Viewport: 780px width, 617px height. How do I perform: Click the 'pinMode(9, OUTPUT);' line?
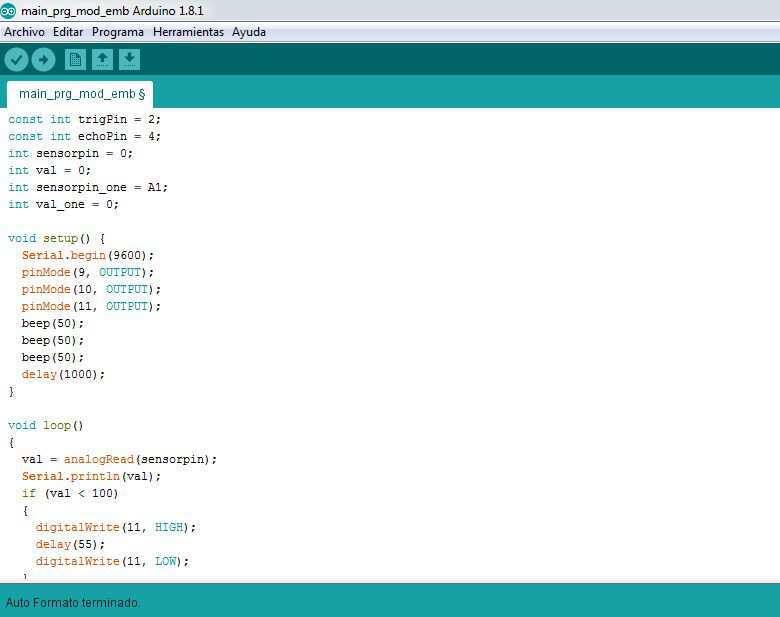(x=88, y=272)
